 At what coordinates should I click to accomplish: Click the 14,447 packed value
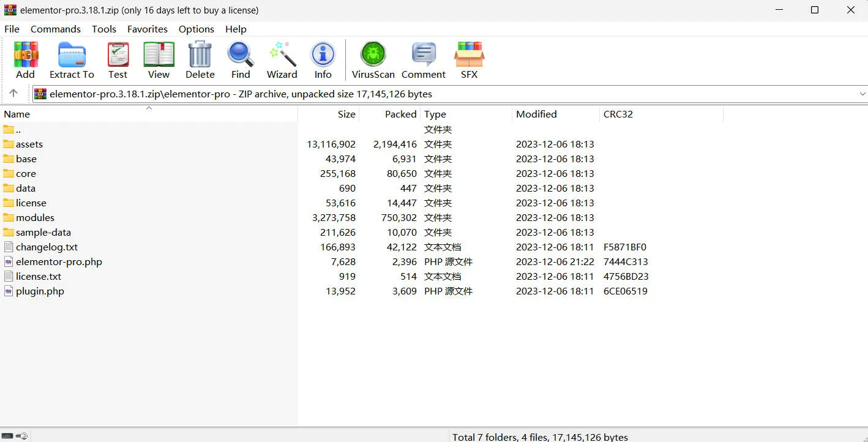coord(401,203)
